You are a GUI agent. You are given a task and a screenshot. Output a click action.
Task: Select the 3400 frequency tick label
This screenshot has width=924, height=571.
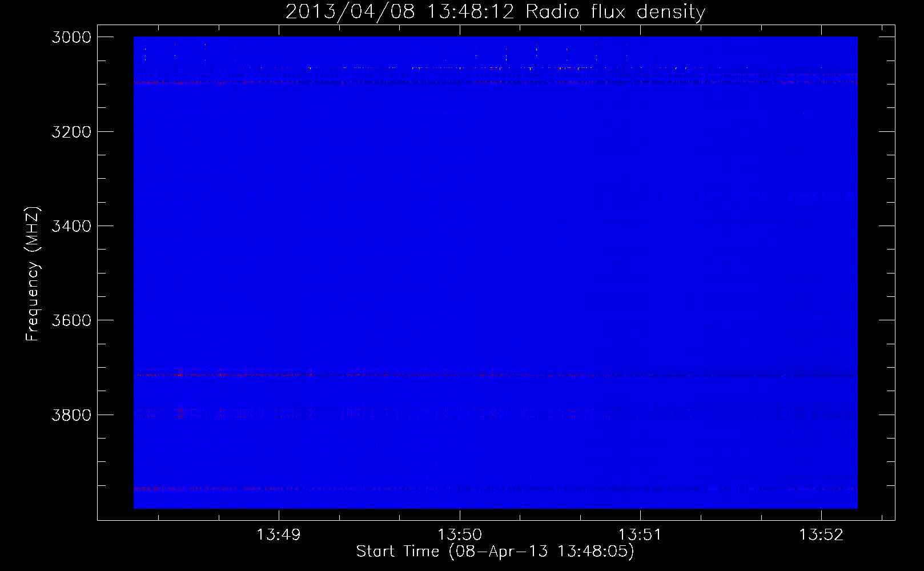point(71,226)
